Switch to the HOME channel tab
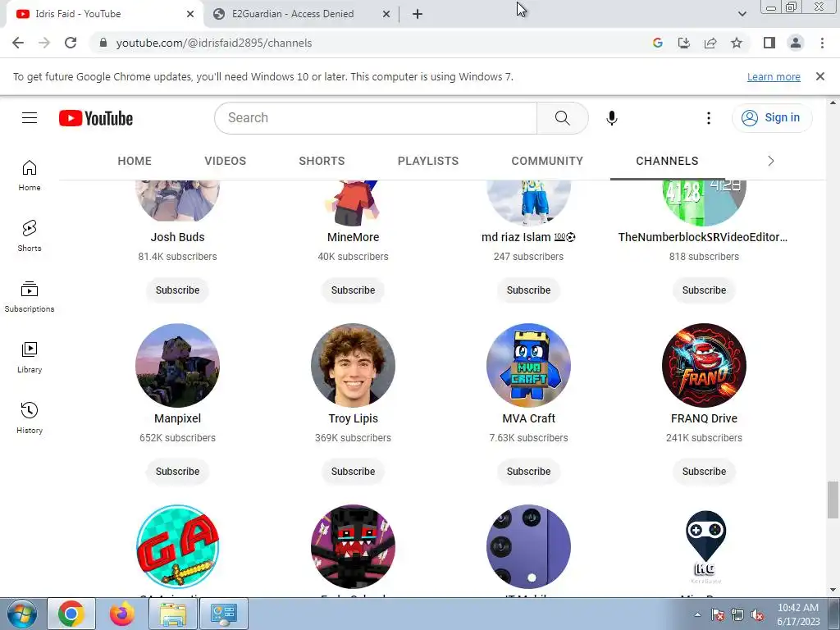 coord(135,162)
